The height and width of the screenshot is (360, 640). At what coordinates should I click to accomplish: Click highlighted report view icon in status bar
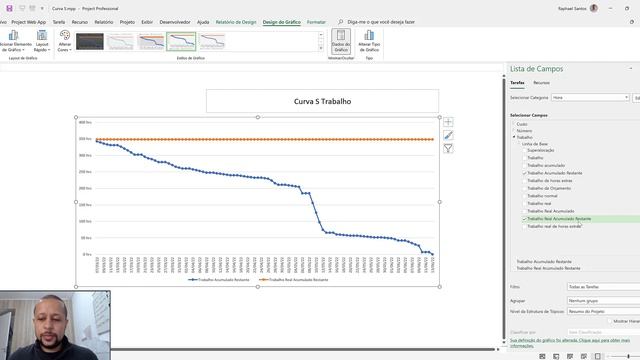(x=598, y=356)
